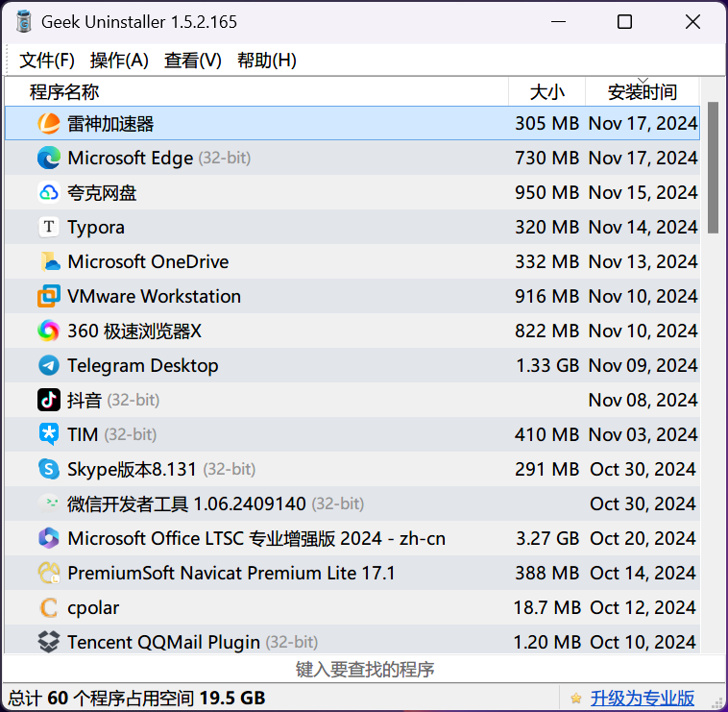
Task: Open the 查看(V) menu
Action: click(193, 61)
